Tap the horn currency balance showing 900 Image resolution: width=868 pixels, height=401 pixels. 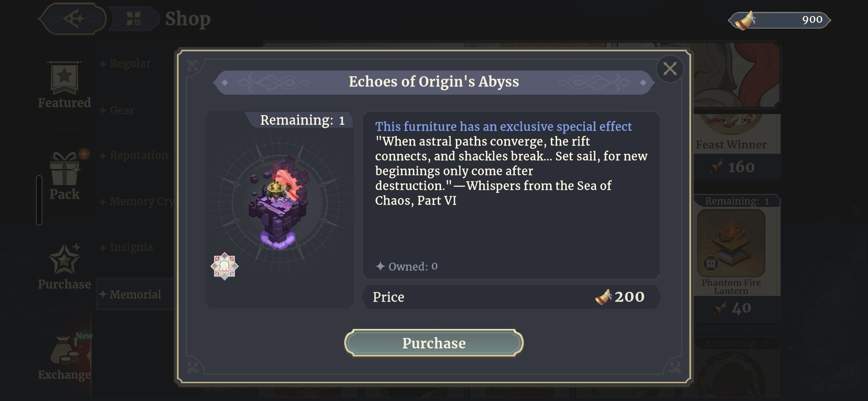(779, 20)
